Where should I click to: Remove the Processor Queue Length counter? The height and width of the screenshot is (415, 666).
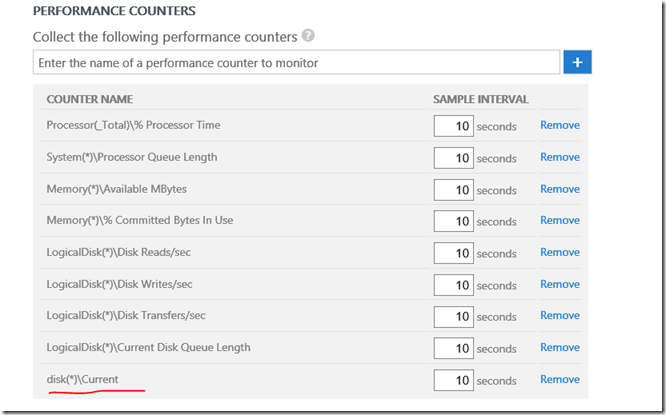[559, 157]
